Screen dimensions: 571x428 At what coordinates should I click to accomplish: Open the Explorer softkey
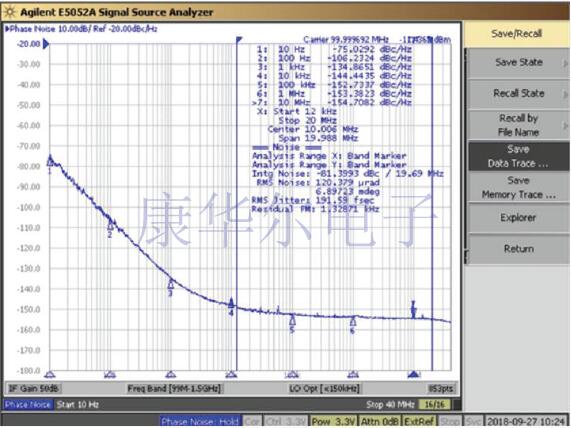tap(519, 218)
